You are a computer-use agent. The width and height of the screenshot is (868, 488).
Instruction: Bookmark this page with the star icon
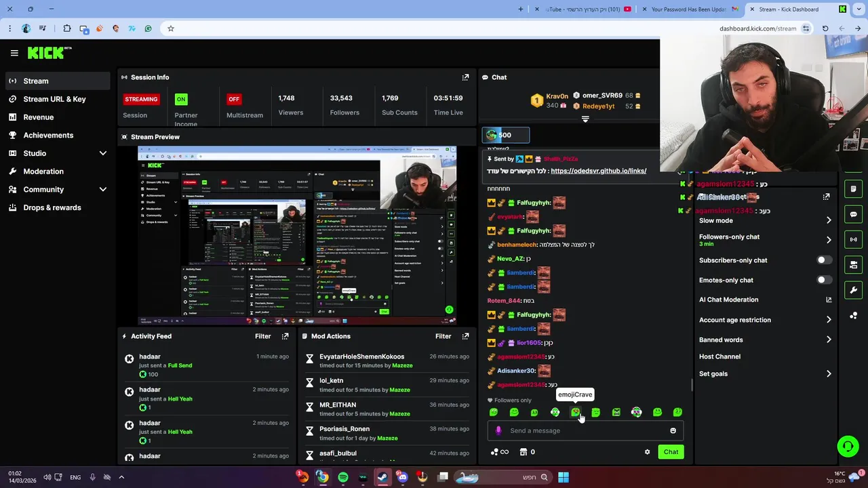click(x=171, y=28)
